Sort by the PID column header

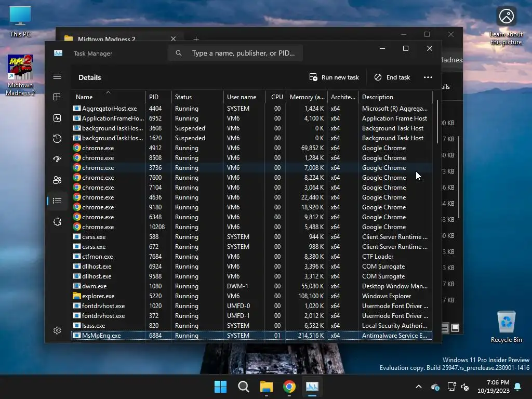click(158, 97)
